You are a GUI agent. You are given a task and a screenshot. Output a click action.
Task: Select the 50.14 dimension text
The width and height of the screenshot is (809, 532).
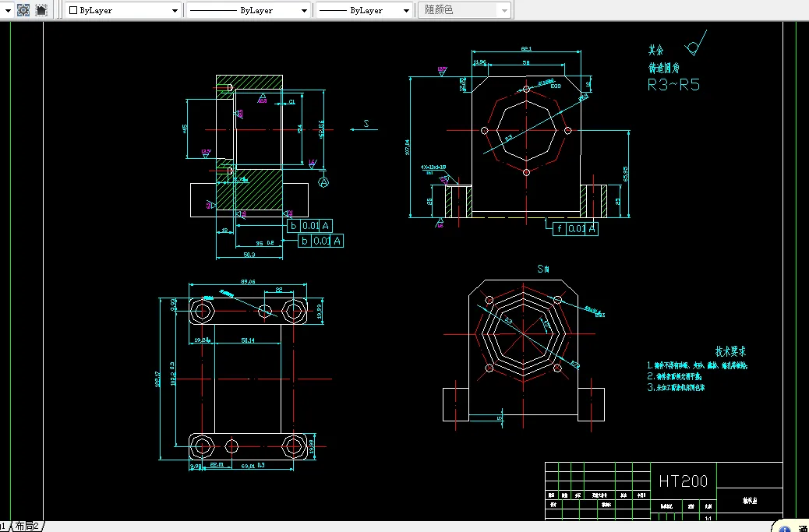point(248,340)
